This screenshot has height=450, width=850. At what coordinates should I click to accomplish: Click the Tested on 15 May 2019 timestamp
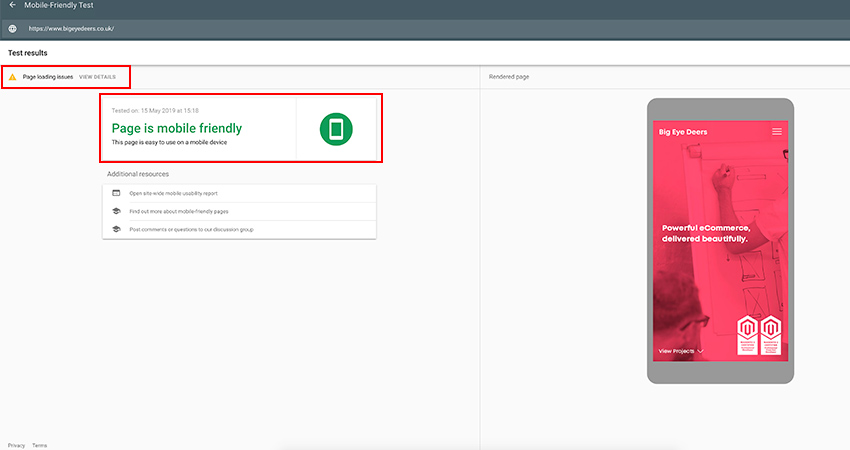tap(155, 111)
